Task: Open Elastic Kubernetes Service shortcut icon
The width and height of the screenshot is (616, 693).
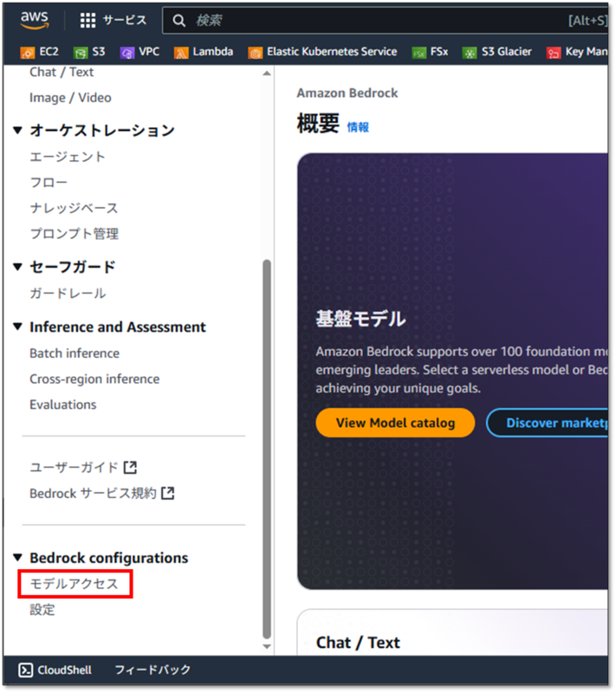Action: click(x=255, y=53)
